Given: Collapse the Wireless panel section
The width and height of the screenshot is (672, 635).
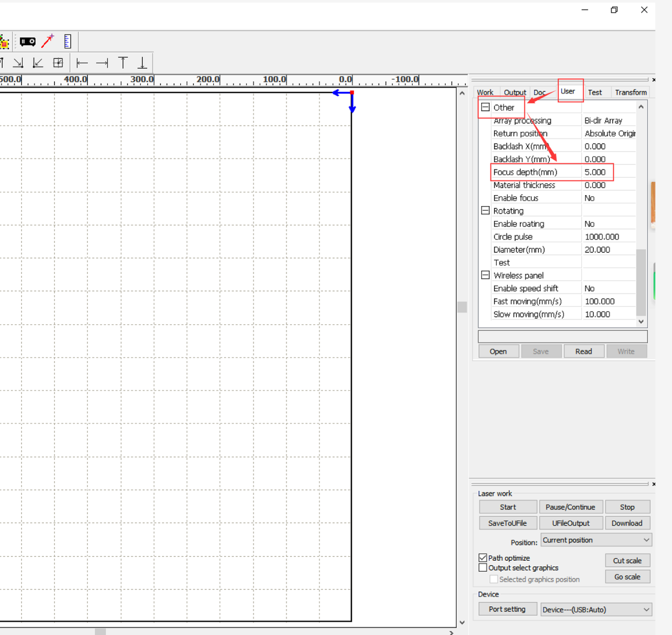Looking at the screenshot, I should [485, 275].
